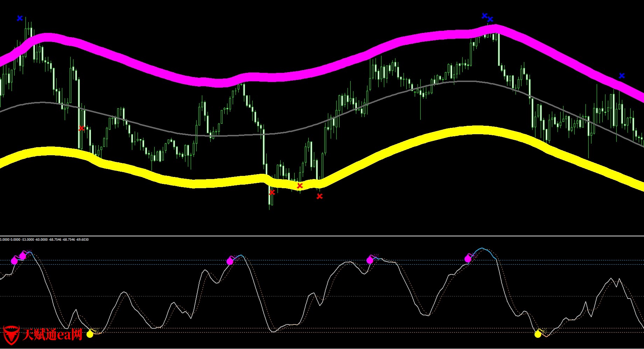The width and height of the screenshot is (644, 349).
Task: Select the blue X marker on the far right
Action: (x=622, y=76)
